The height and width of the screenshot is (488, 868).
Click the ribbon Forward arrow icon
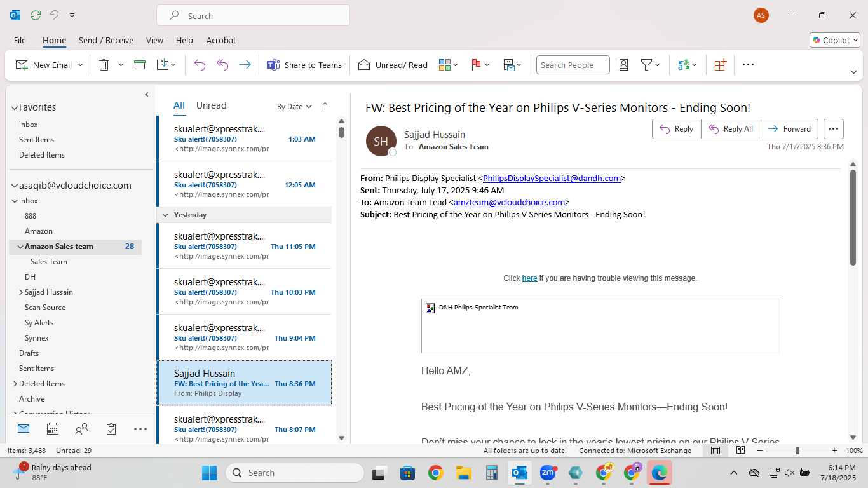[245, 65]
